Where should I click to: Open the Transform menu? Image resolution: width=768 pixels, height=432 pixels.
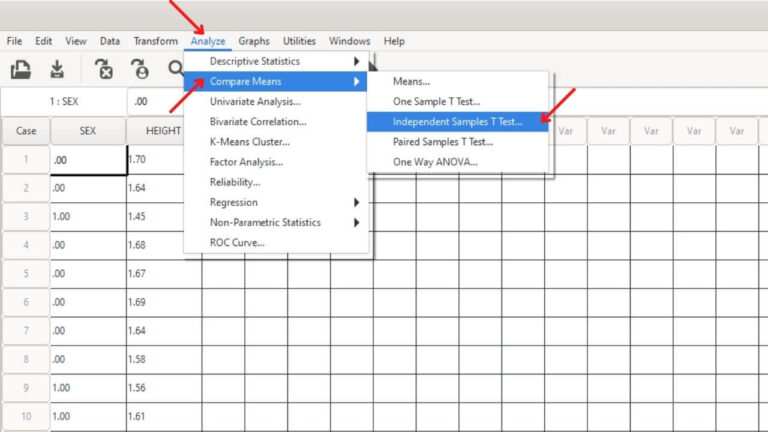156,41
